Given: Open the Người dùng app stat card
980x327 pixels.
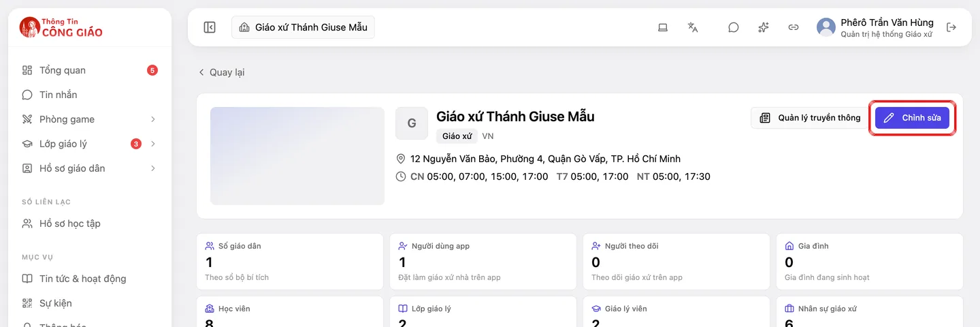Looking at the screenshot, I should [483, 262].
